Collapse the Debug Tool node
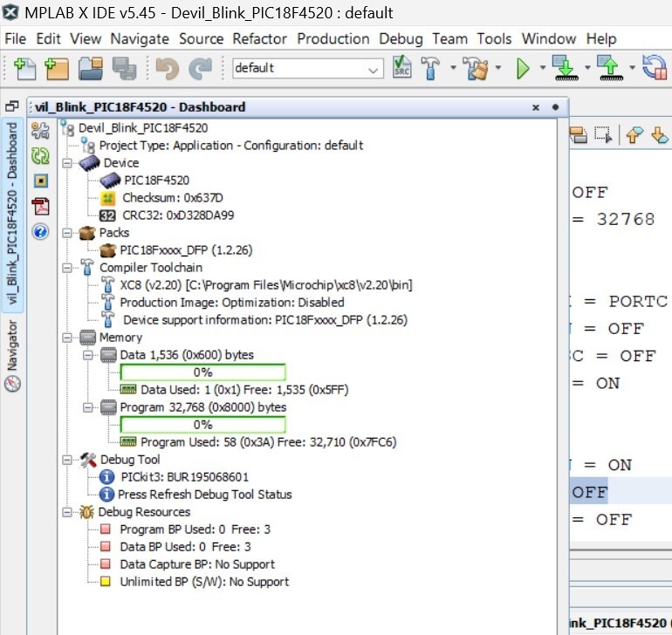The width and height of the screenshot is (672, 635). [67, 461]
